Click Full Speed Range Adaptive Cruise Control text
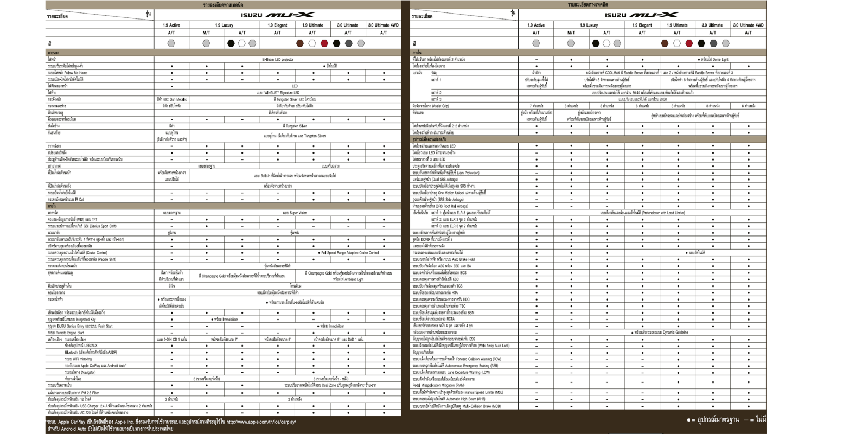Image resolution: width=868 pixels, height=434 pixels. 349,253
